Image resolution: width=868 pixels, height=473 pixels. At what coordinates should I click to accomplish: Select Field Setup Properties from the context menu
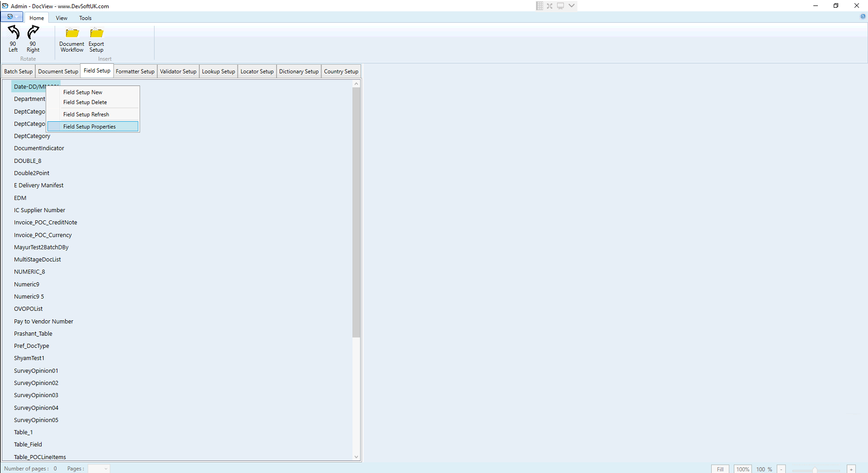click(x=89, y=126)
